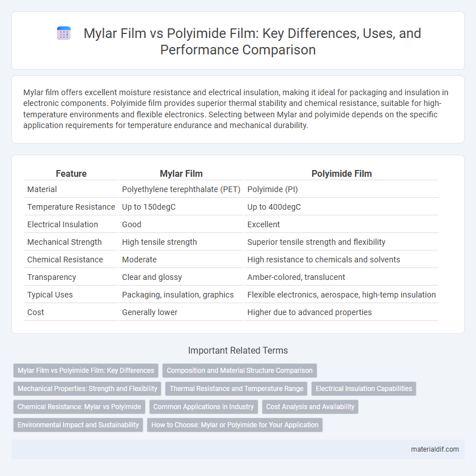
Task: Select the 'Mechanical Strength' row label
Action: click(x=65, y=243)
